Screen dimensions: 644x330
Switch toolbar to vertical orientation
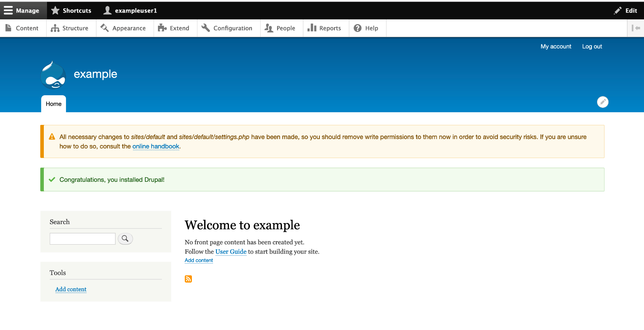click(636, 28)
